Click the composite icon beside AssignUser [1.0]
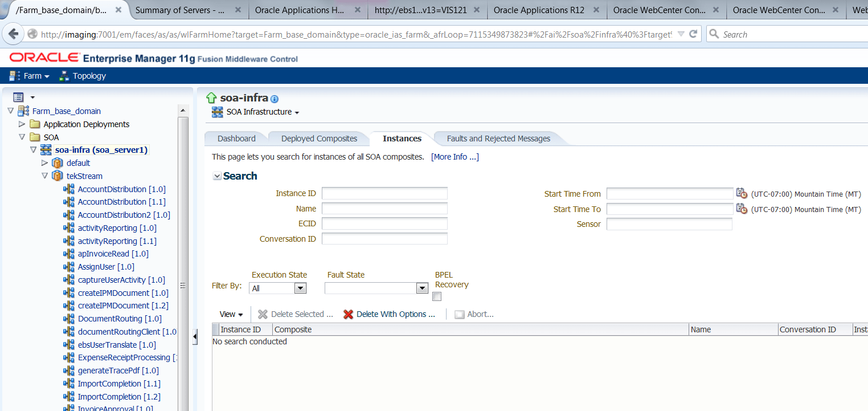Viewport: 868px width, 411px height. [69, 267]
